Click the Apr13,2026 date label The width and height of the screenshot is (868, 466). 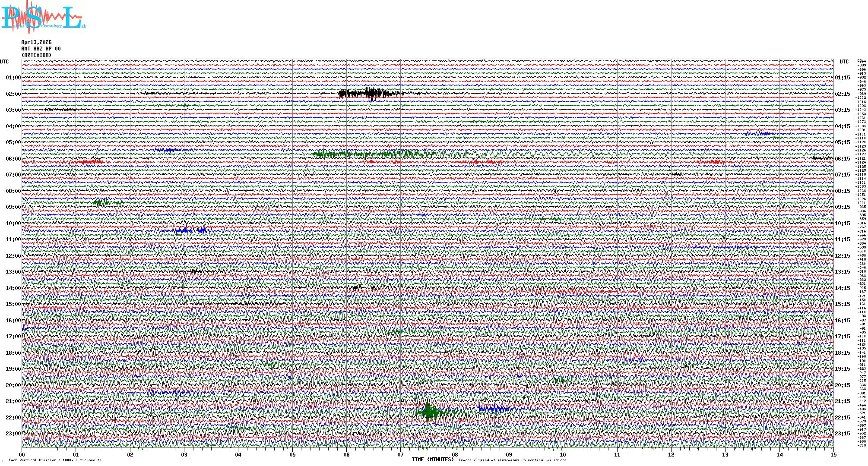(x=36, y=42)
